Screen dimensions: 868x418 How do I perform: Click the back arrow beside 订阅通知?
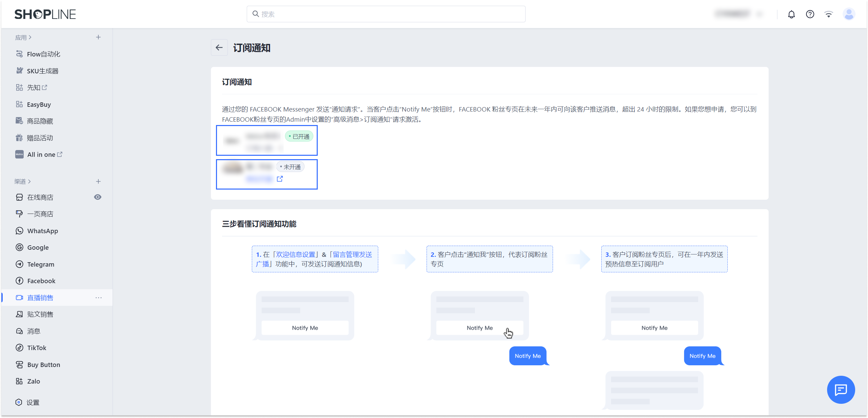[219, 48]
